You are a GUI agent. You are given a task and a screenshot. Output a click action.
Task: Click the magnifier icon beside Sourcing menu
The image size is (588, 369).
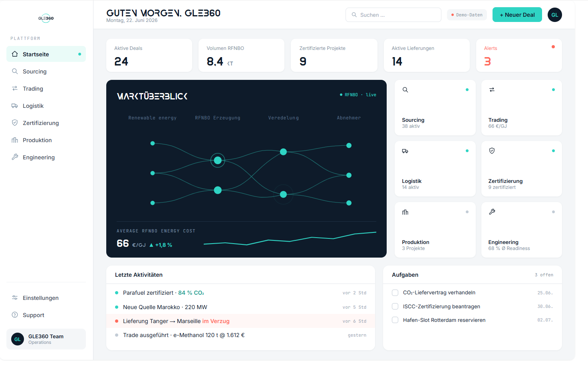pyautogui.click(x=15, y=71)
